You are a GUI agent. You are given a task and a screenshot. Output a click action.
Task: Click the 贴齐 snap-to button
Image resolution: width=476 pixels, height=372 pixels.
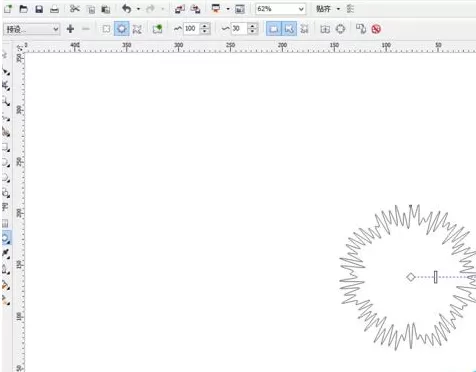(323, 9)
